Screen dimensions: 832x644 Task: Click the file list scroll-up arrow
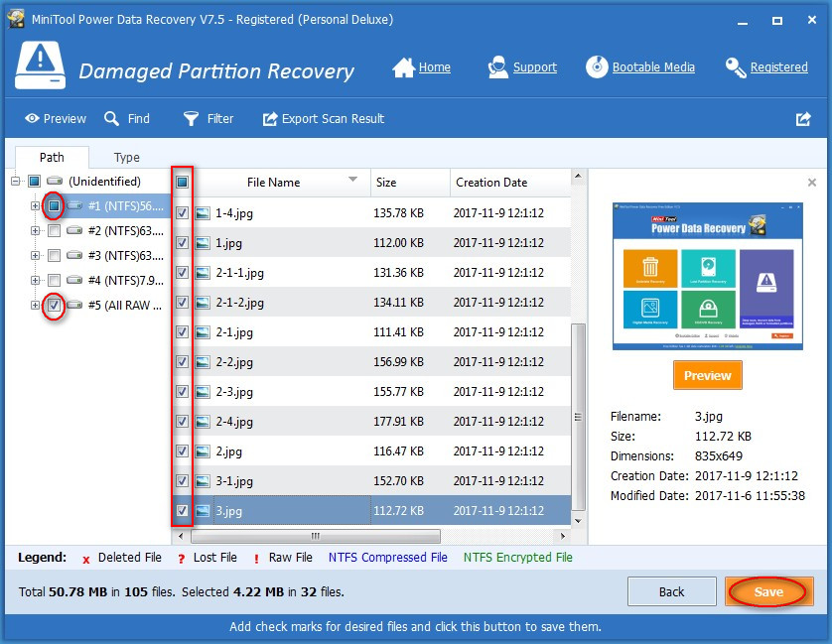pyautogui.click(x=578, y=176)
